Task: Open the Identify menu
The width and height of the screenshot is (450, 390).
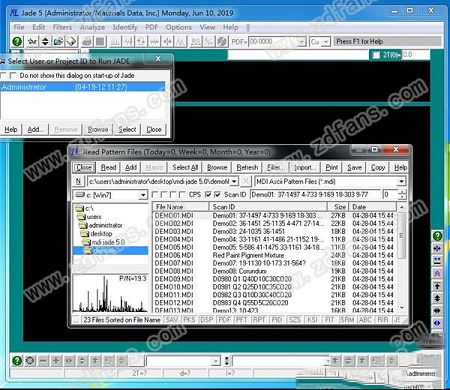Action: coord(125,27)
